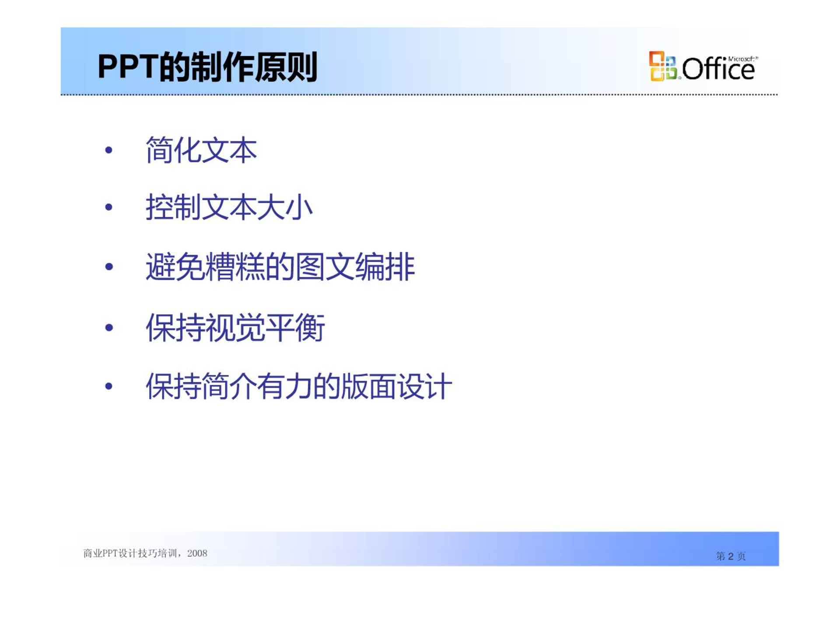Click the footer text 商业PPT设计技巧培训，2008
Image resolution: width=840 pixels, height=630 pixels.
145,553
